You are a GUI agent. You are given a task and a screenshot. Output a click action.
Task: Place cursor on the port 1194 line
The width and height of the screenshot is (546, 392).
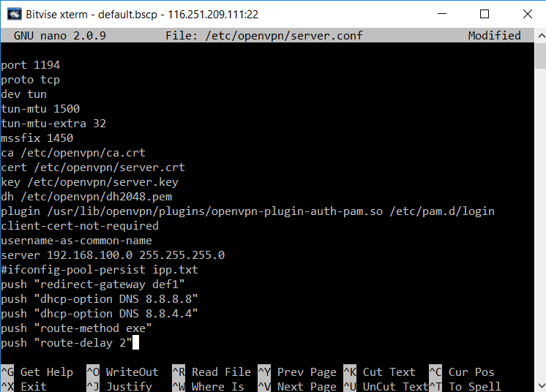pos(30,65)
